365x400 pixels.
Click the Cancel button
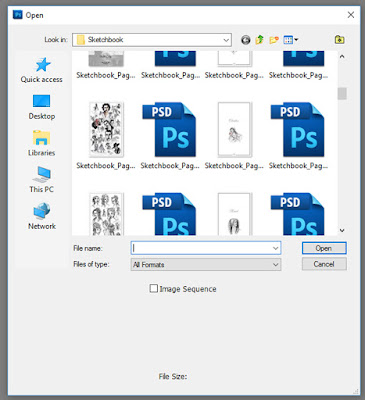[324, 264]
